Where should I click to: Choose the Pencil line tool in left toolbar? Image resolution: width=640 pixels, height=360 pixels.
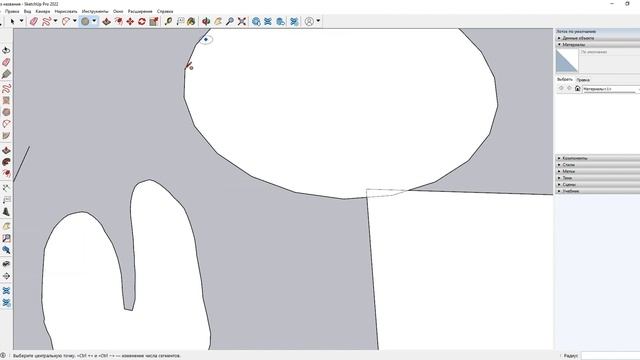pyautogui.click(x=6, y=74)
